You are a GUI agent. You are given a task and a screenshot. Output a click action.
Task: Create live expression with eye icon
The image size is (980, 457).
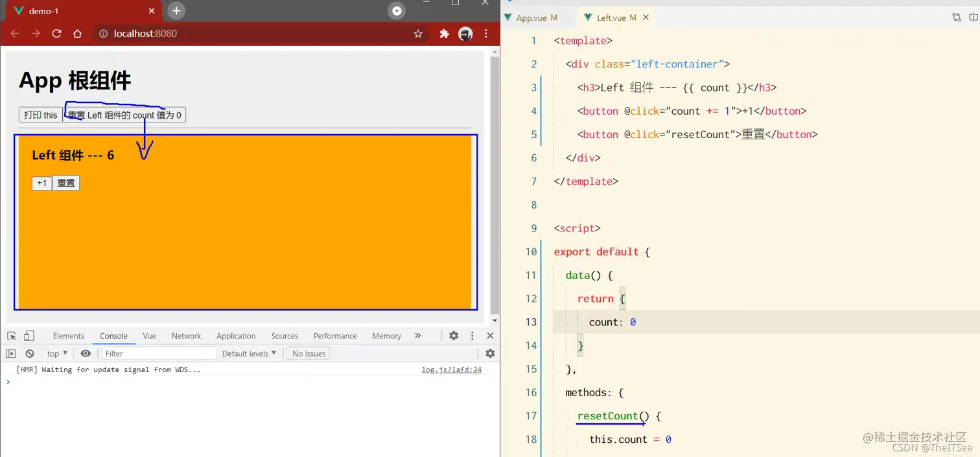pos(86,353)
